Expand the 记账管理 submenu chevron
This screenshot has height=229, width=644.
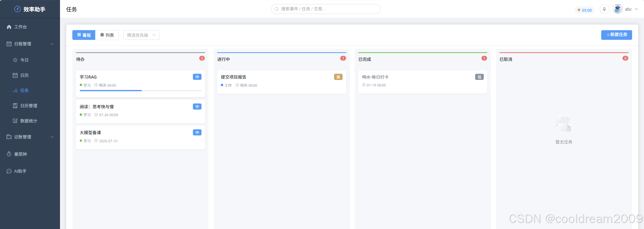tap(52, 137)
